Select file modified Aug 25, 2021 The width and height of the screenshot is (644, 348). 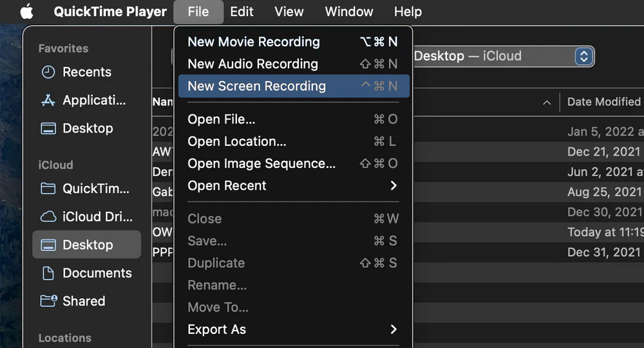605,192
